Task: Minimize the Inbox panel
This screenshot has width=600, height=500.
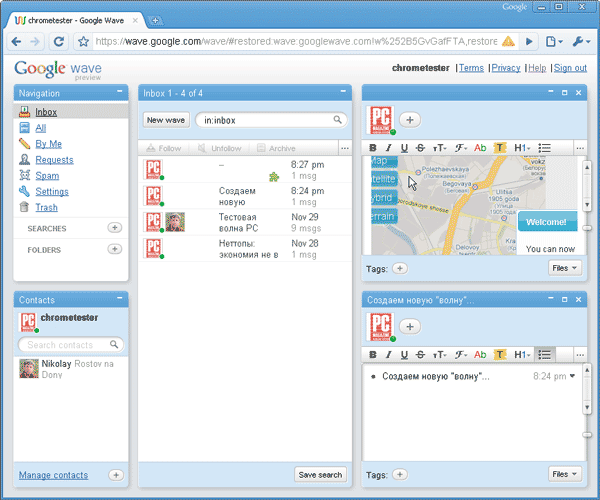Action: pos(343,92)
